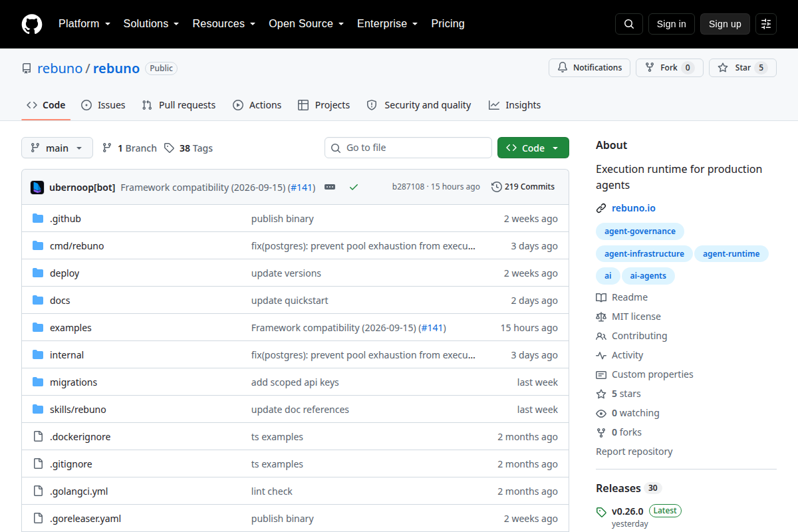Switch to the Issues tab
Screen dimensions: 798x532
pyautogui.click(x=103, y=105)
